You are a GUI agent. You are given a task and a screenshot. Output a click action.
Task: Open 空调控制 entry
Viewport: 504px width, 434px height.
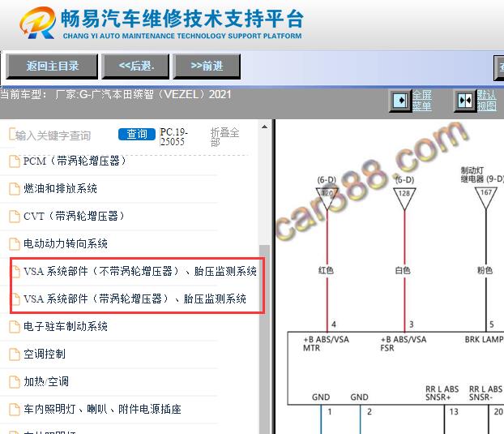(45, 355)
